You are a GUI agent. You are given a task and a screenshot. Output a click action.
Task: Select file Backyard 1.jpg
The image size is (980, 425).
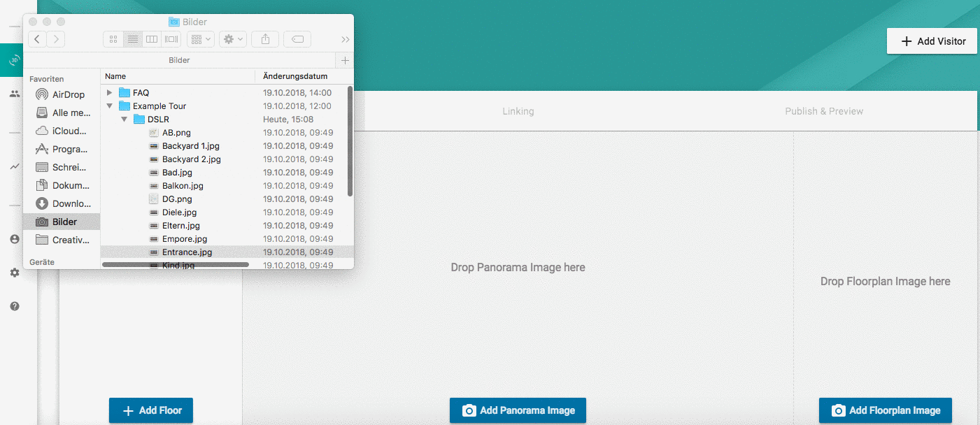tap(223, 145)
